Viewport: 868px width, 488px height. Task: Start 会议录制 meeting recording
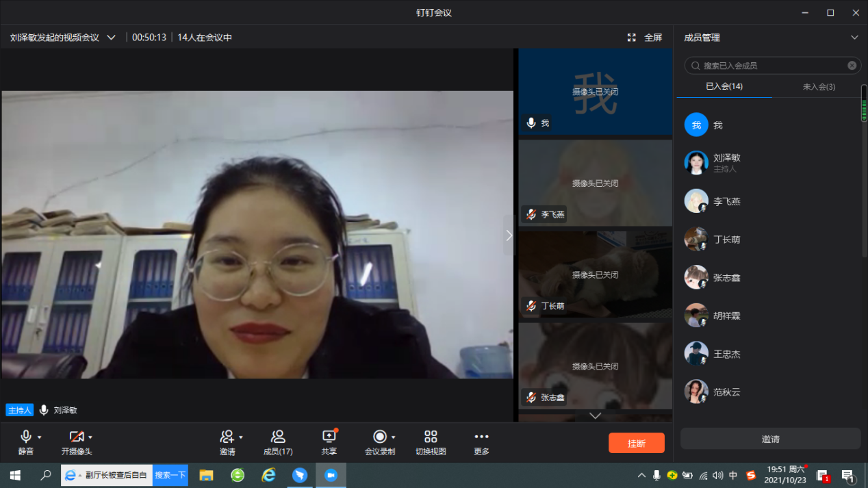coord(379,437)
